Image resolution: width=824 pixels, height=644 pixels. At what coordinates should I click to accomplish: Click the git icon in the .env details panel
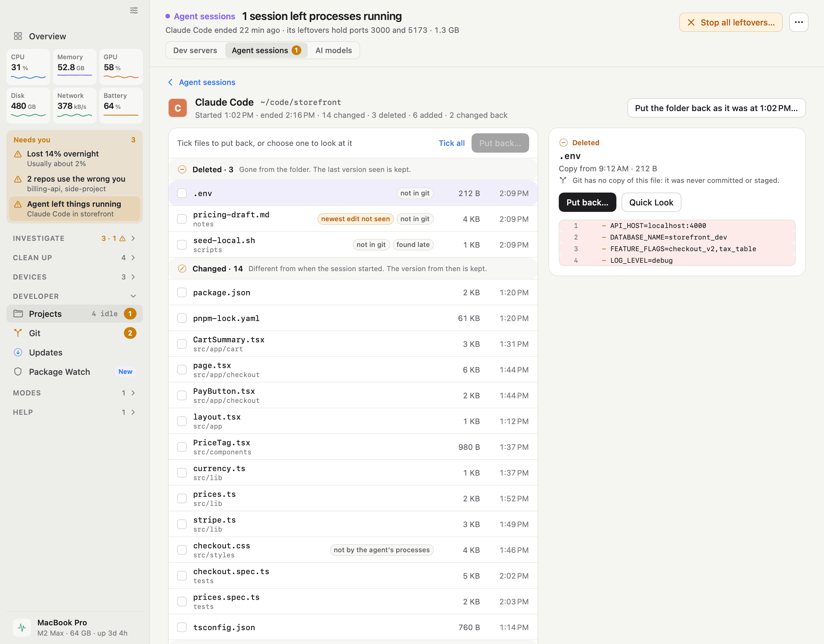(x=563, y=180)
